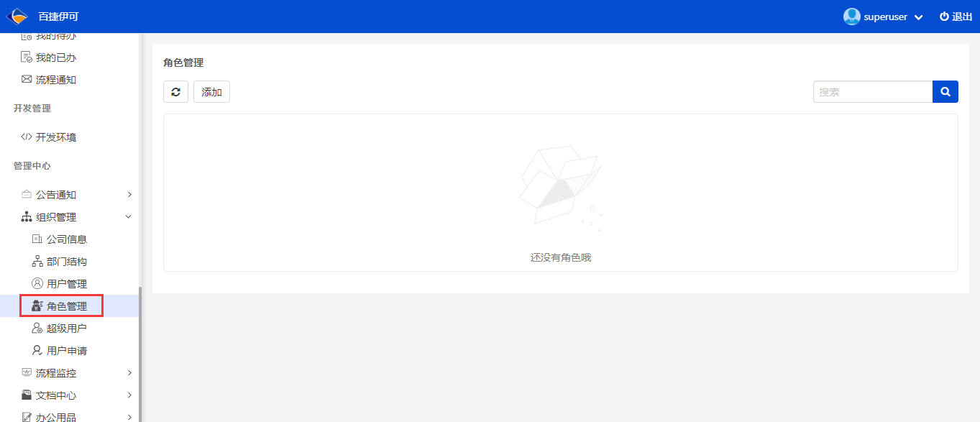Screen dimensions: 980x422
Task: Click the 百捷伊可 logo icon
Action: 17,16
